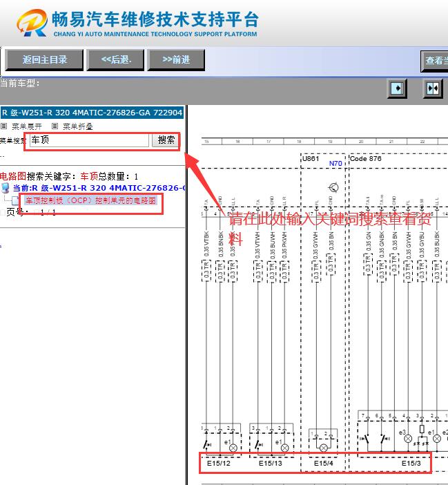Click the 电路图 search result category label
448x485 pixels.
pos(13,176)
